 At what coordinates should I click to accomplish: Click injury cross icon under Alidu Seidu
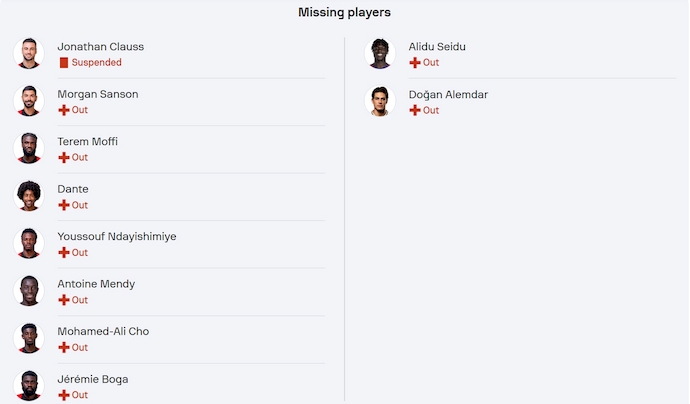415,62
